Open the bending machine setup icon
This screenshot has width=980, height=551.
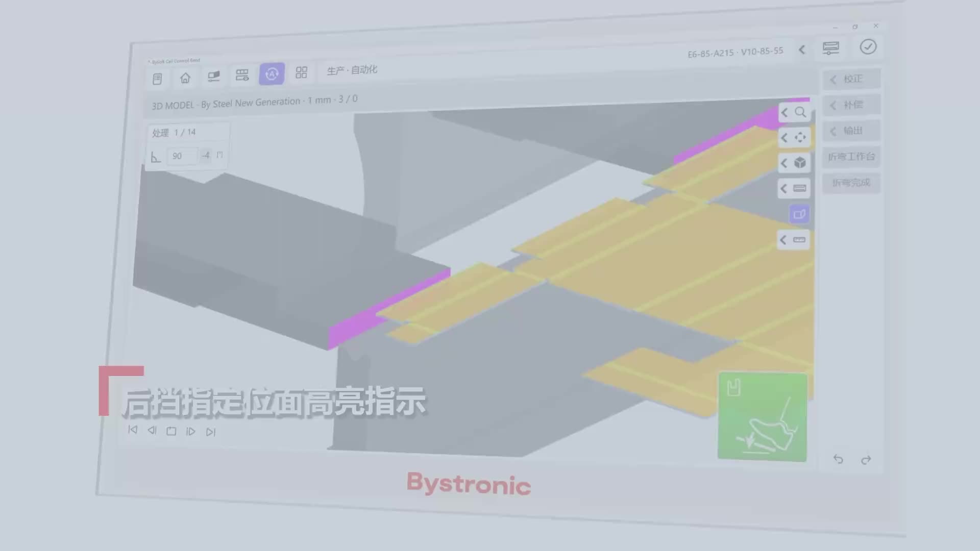coord(214,77)
